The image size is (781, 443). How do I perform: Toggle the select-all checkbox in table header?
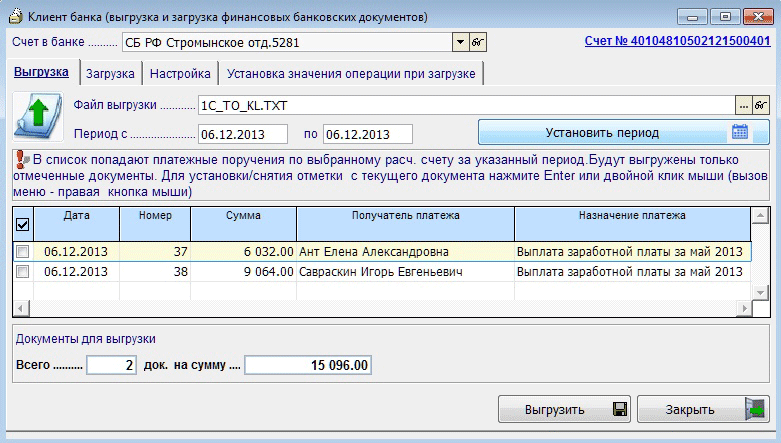coord(22,225)
